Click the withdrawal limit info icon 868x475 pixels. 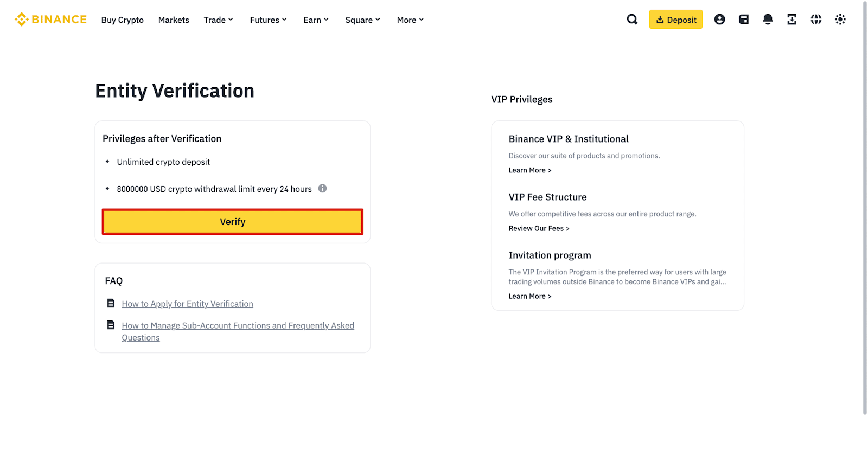pos(322,189)
